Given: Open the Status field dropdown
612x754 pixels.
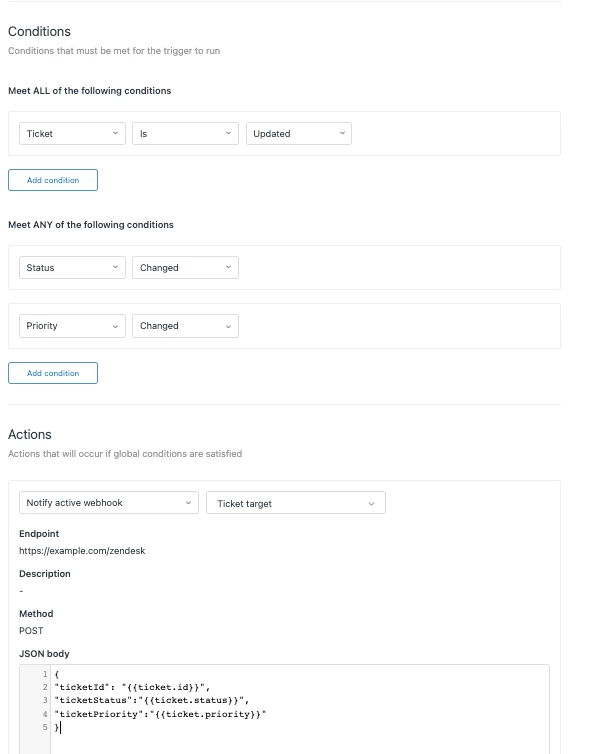Looking at the screenshot, I should point(72,267).
